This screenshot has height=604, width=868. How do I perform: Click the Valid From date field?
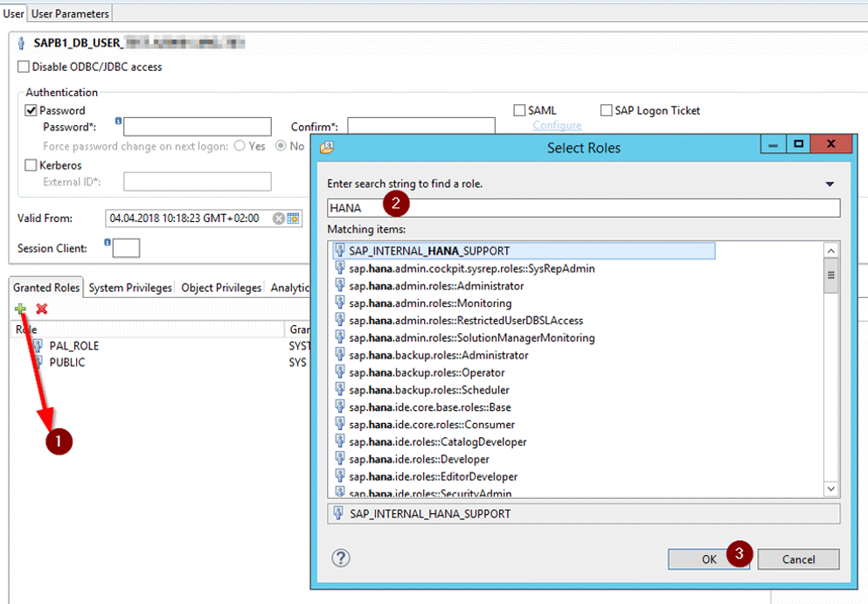coord(203,219)
